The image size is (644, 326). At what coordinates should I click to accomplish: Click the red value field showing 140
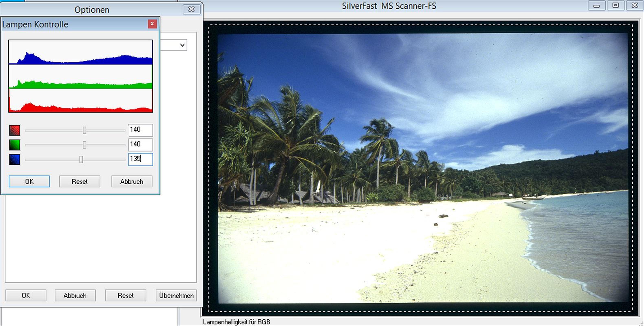click(x=140, y=130)
